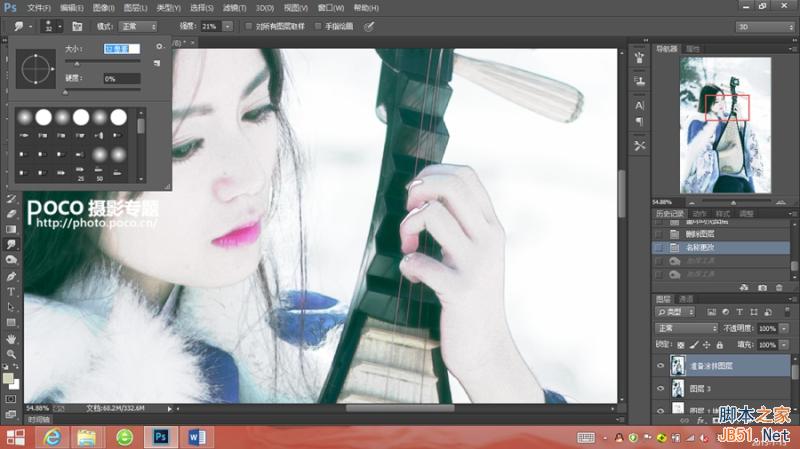Image resolution: width=800 pixels, height=449 pixels.
Task: Lock all padlock icon in Layers panel
Action: pyautogui.click(x=719, y=345)
